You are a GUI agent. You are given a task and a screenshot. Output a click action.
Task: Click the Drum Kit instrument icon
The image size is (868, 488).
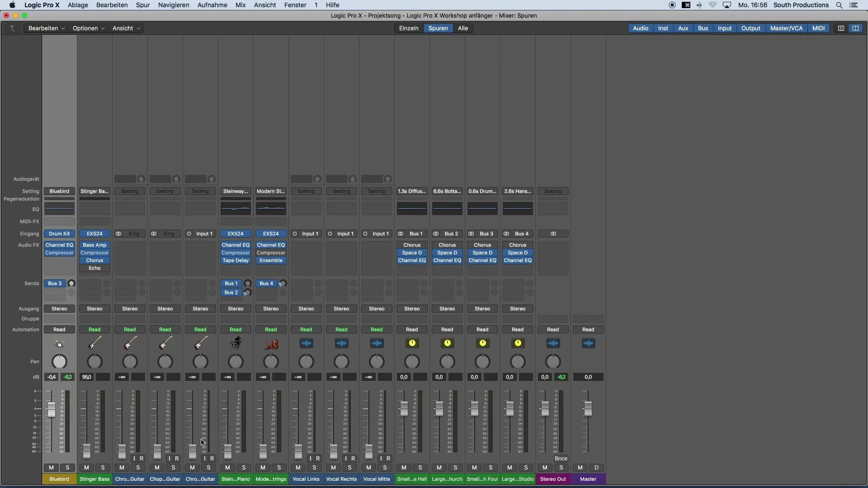(59, 343)
